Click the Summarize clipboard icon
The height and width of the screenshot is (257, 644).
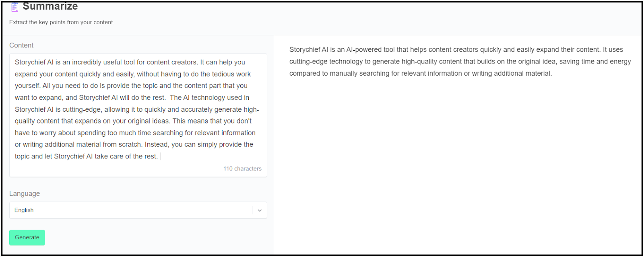pyautogui.click(x=15, y=7)
